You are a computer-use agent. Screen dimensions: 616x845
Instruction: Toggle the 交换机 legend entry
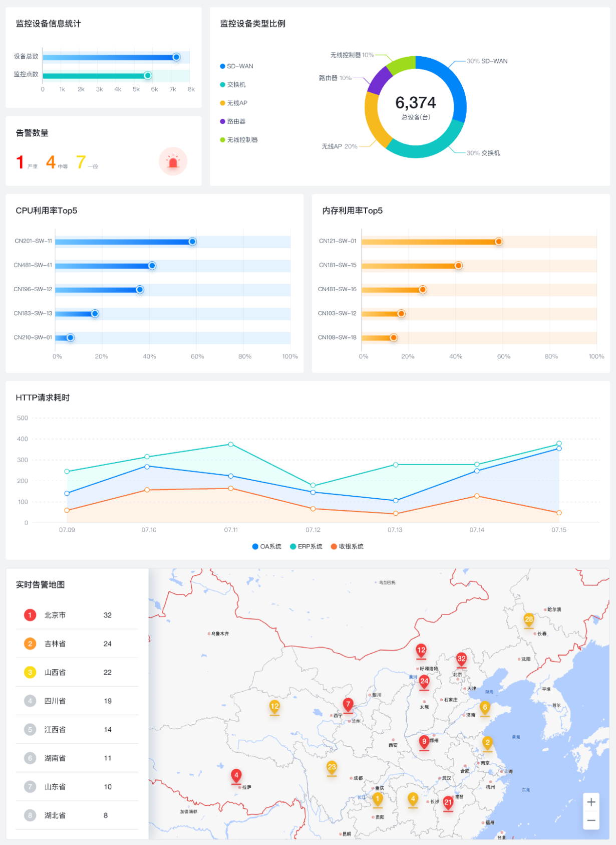233,85
